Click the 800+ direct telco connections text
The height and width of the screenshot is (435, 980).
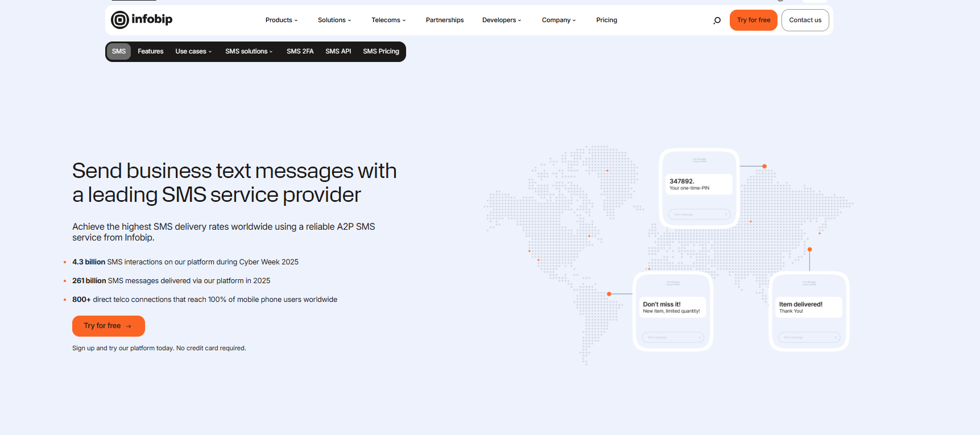[205, 300]
